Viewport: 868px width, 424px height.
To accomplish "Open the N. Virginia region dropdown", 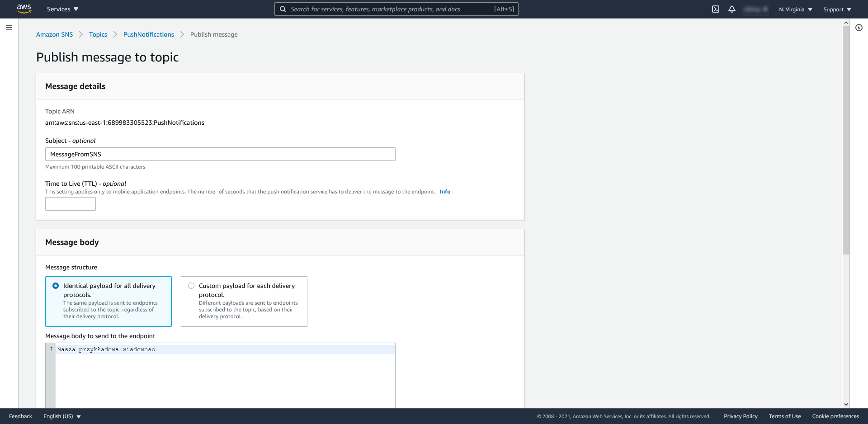I will pos(796,9).
